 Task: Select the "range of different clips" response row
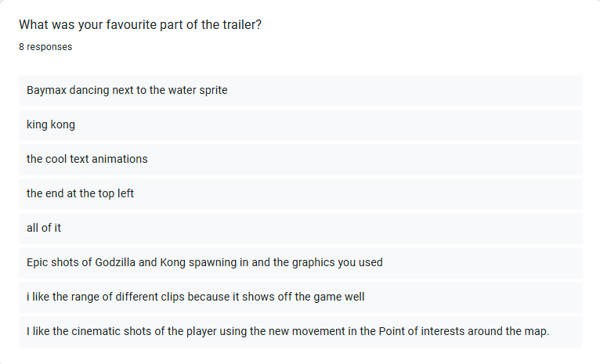[195, 297]
